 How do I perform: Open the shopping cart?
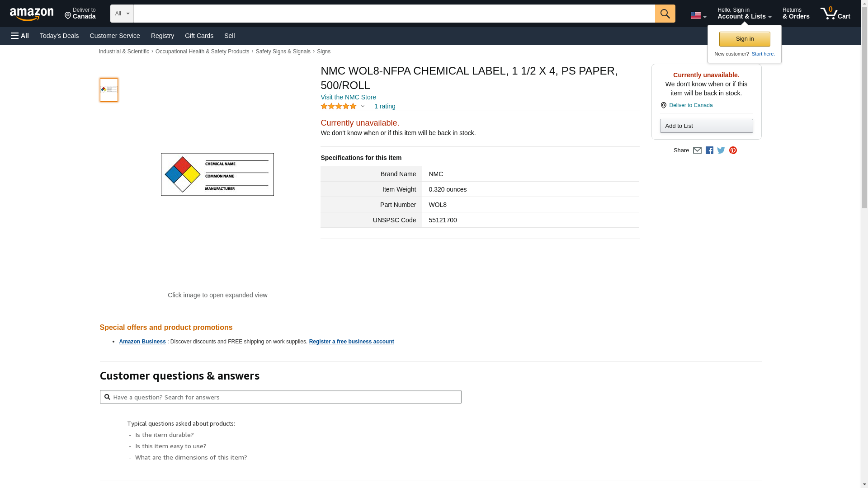pyautogui.click(x=835, y=14)
